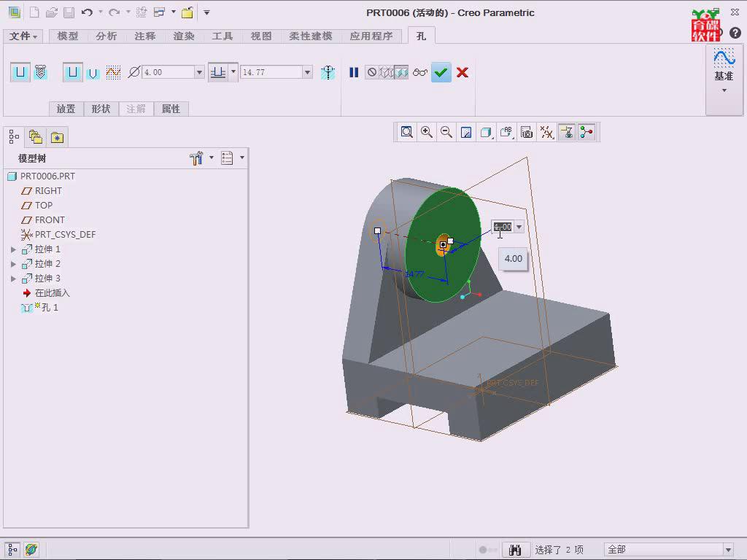Switch to the 注释 ribbon tab
The image size is (747, 560).
pos(145,36)
